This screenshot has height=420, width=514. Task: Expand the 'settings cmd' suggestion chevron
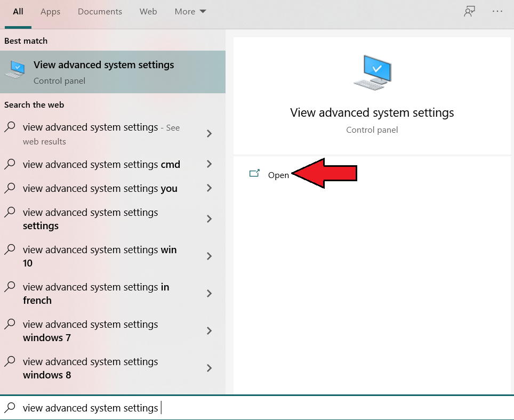tap(210, 164)
